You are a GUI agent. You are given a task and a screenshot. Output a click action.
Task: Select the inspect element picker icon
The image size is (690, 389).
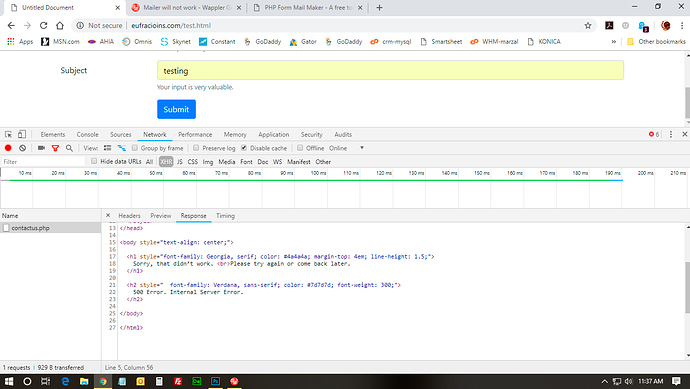[8, 135]
